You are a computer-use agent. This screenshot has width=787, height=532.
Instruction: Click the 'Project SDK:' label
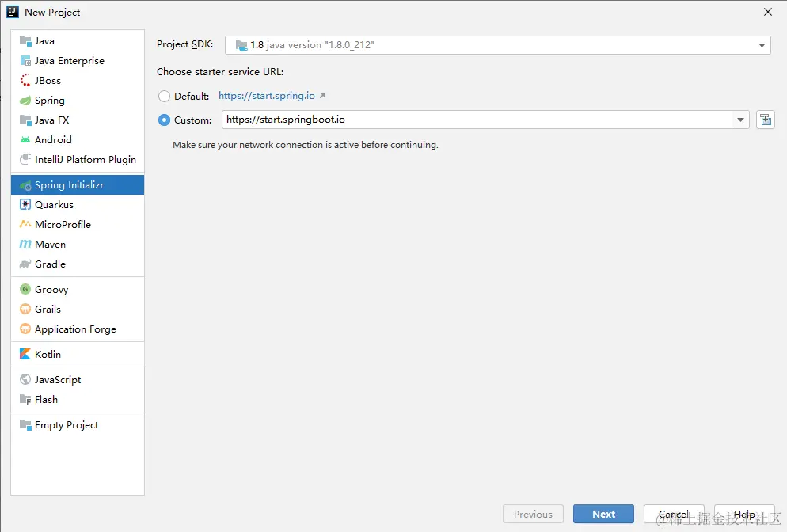pyautogui.click(x=184, y=44)
